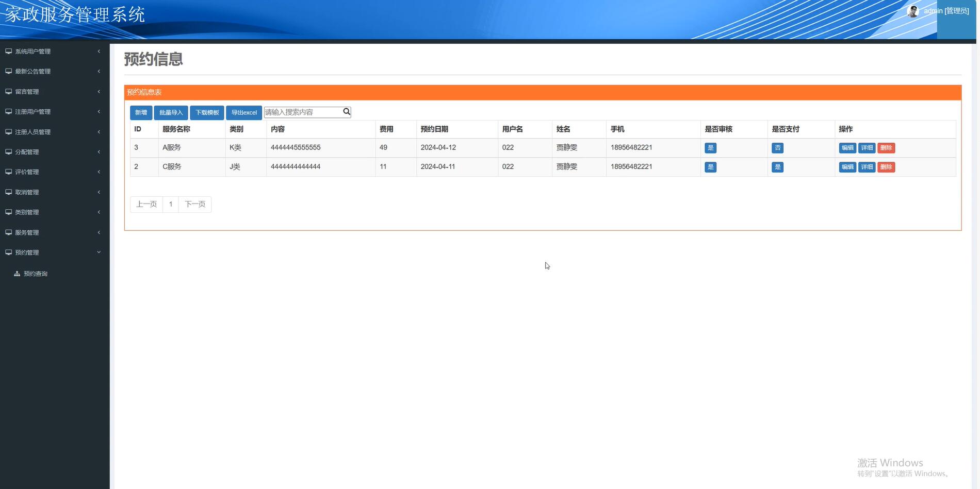Select page 1 in pagination
Image resolution: width=980 pixels, height=489 pixels.
[x=171, y=204]
